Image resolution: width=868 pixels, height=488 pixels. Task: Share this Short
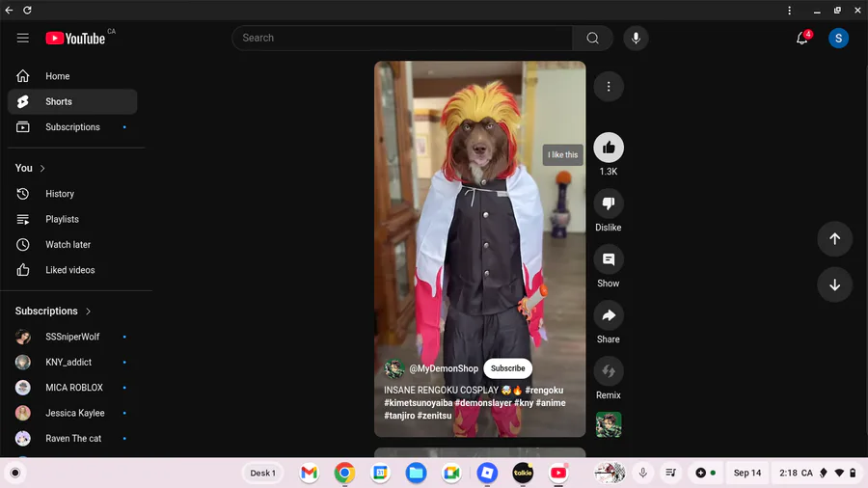609,314
